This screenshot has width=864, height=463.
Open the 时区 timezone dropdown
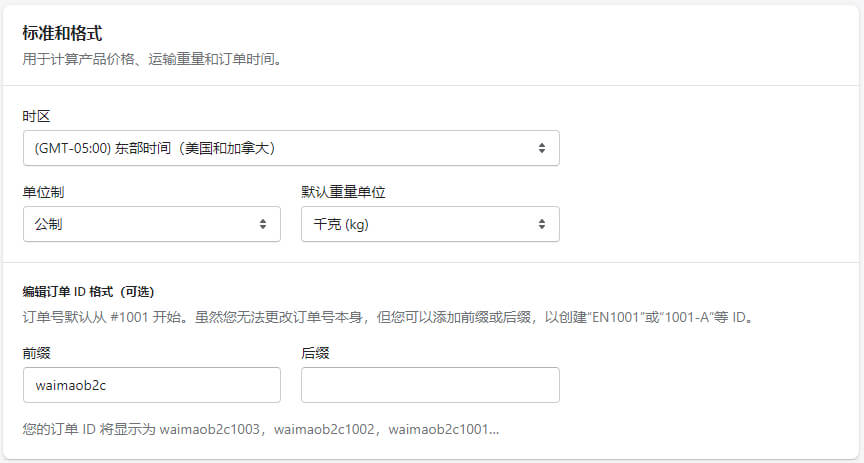pos(291,148)
